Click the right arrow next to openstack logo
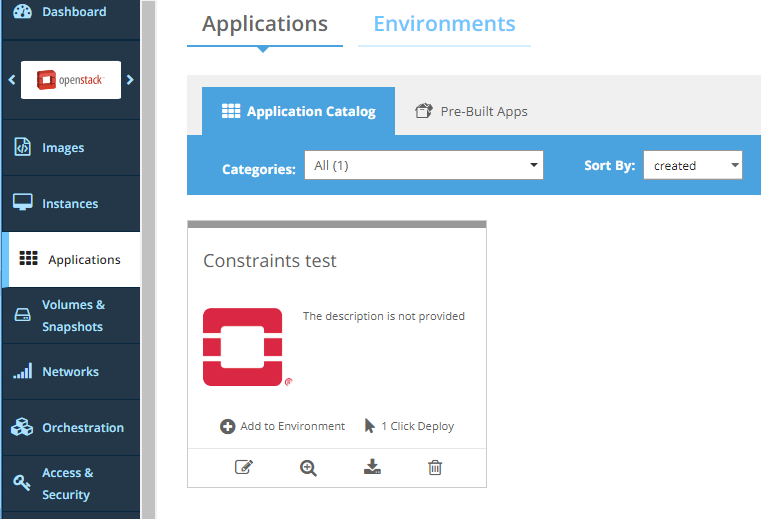The width and height of the screenshot is (761, 519). click(x=130, y=80)
